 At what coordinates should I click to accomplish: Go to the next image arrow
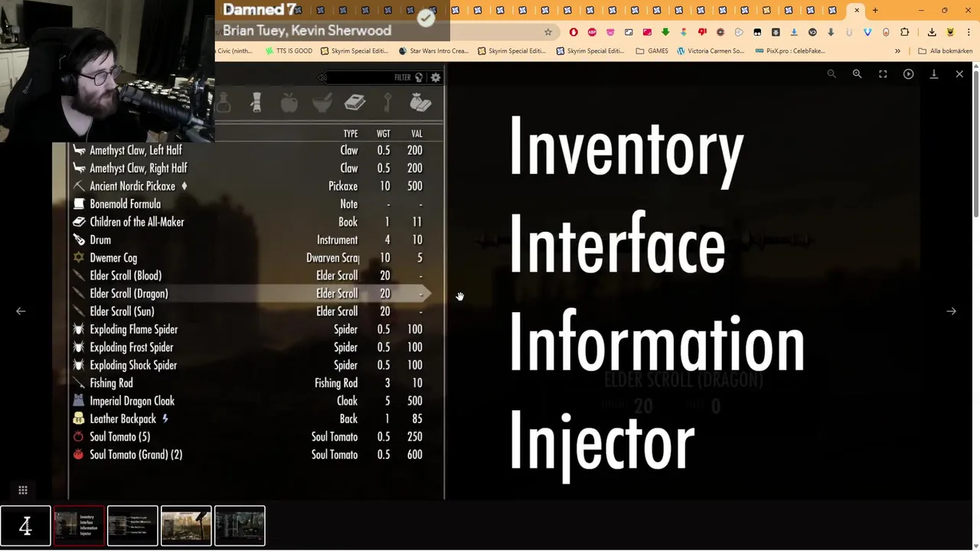click(951, 311)
